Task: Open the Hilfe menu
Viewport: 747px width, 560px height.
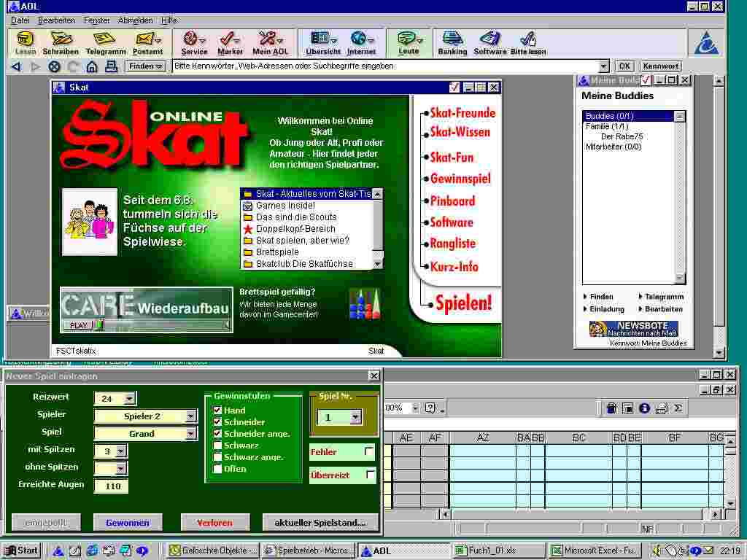Action: pos(169,20)
